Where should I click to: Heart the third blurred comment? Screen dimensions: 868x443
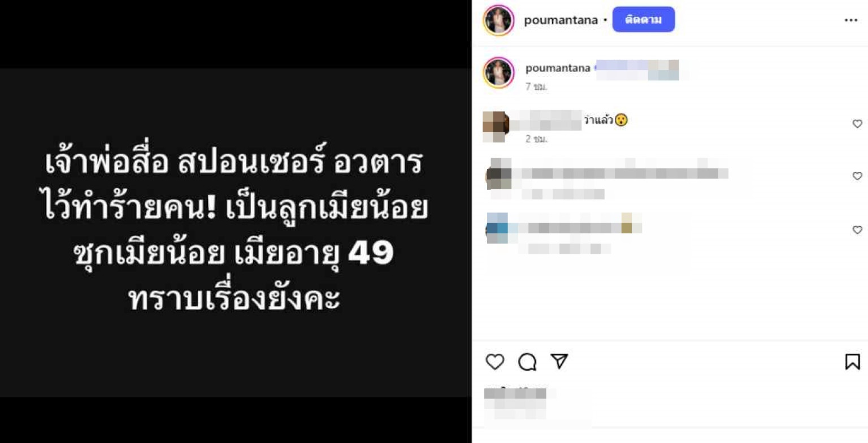[857, 230]
